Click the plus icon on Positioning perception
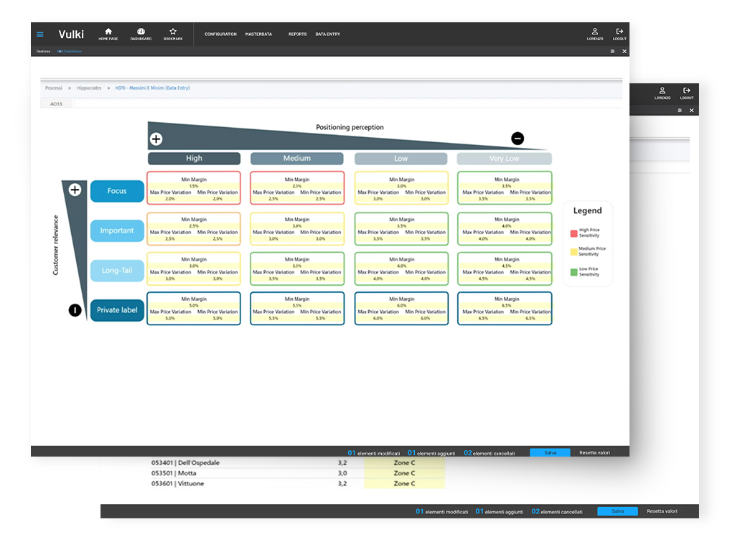The image size is (735, 560). [x=156, y=139]
